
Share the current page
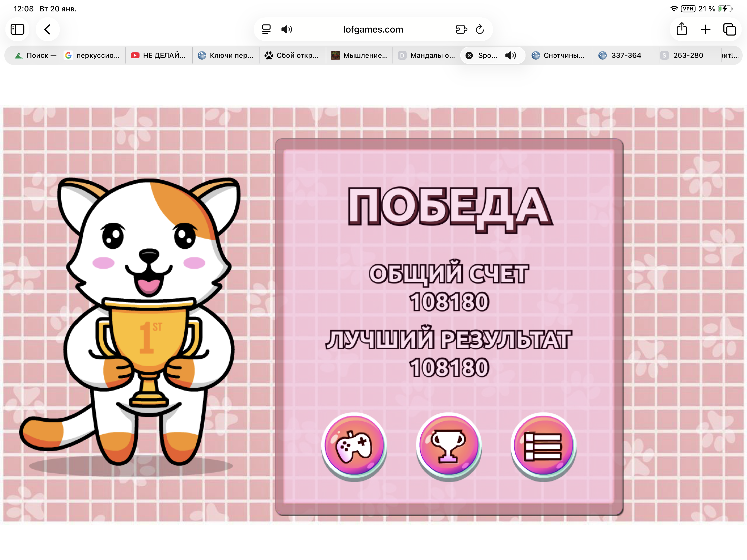pyautogui.click(x=682, y=29)
